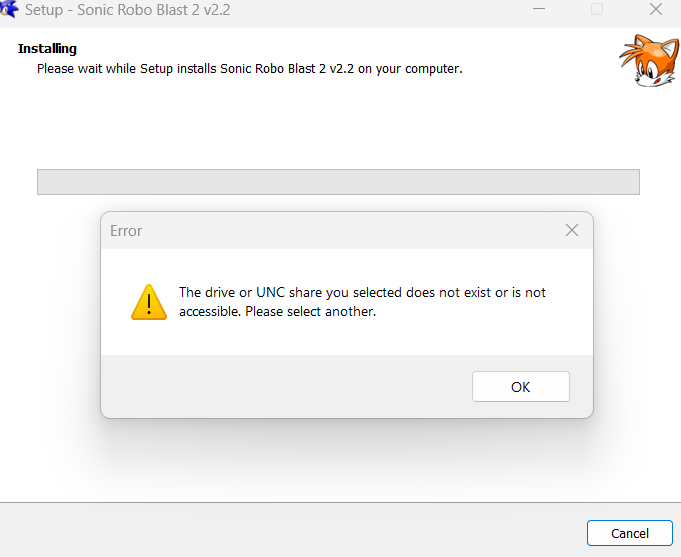
Task: Click "The drive or UNC share" message line
Action: click(362, 292)
